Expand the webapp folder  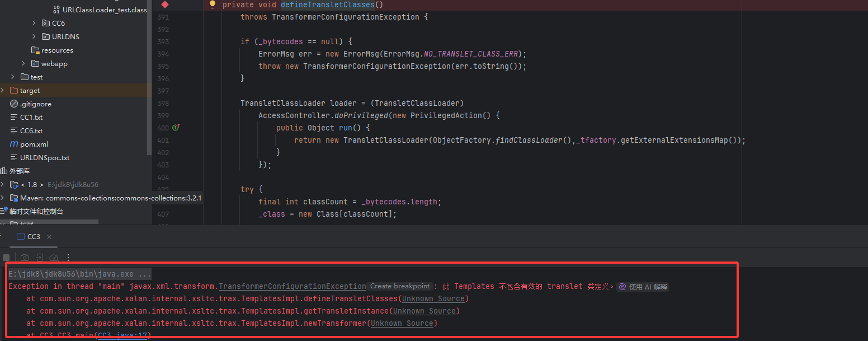click(x=23, y=63)
